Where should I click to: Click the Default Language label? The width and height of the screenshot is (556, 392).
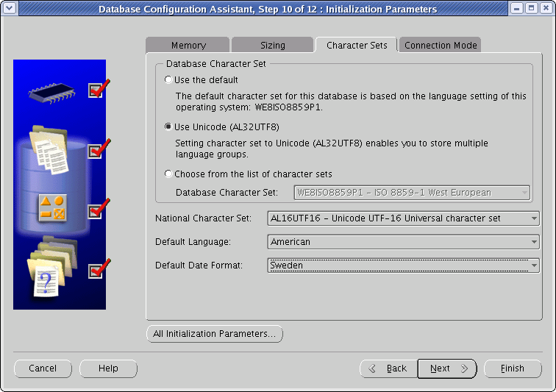[193, 242]
